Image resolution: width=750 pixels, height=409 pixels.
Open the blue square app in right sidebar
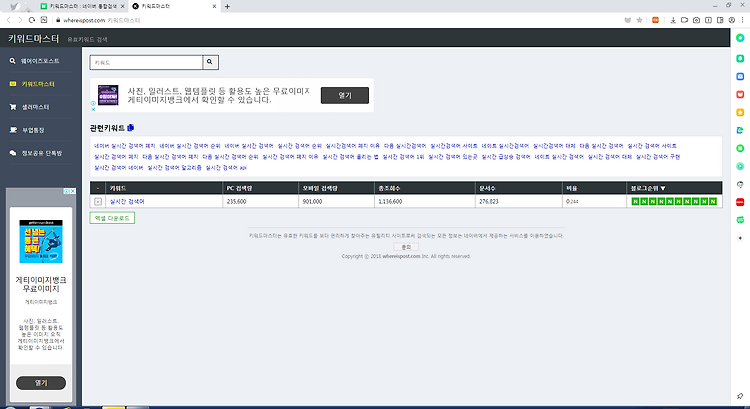[740, 77]
